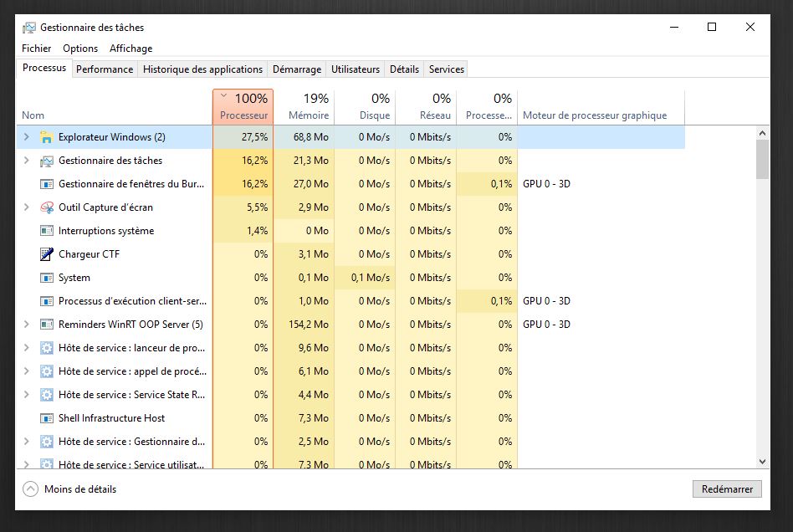
Task: Open the Options menu
Action: coord(80,49)
